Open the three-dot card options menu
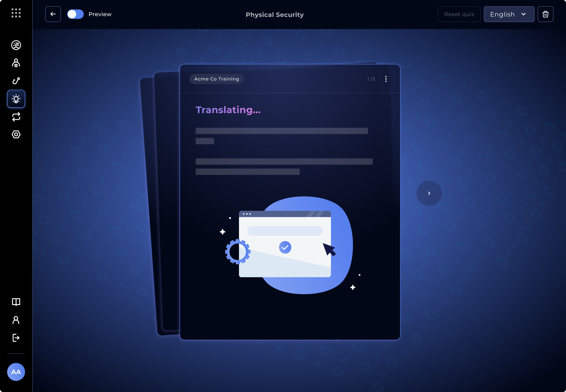The width and height of the screenshot is (566, 392). 386,79
